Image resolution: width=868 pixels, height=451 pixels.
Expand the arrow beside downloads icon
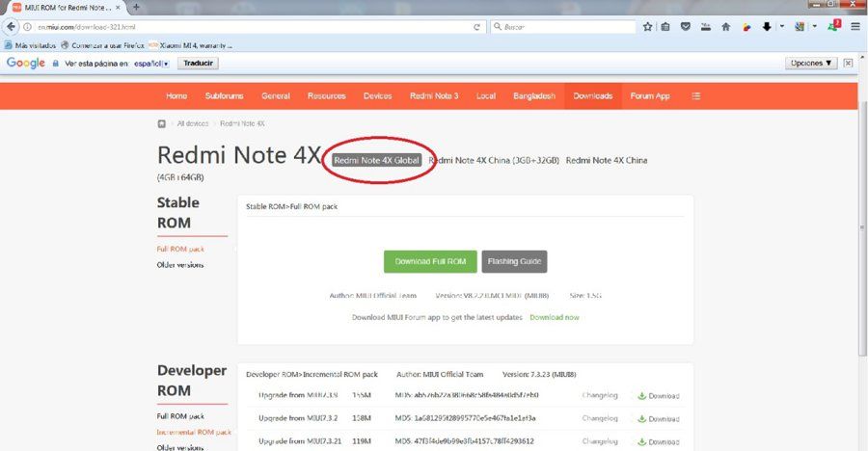[x=782, y=27]
